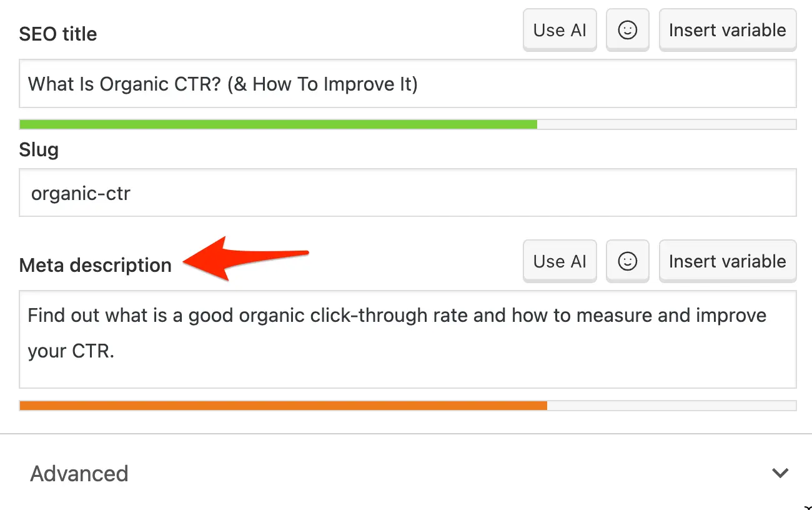Open Insert variable for SEO title

(727, 30)
